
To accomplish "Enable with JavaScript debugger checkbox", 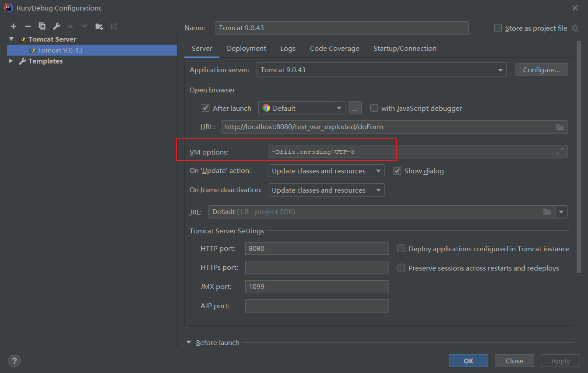I will (374, 108).
